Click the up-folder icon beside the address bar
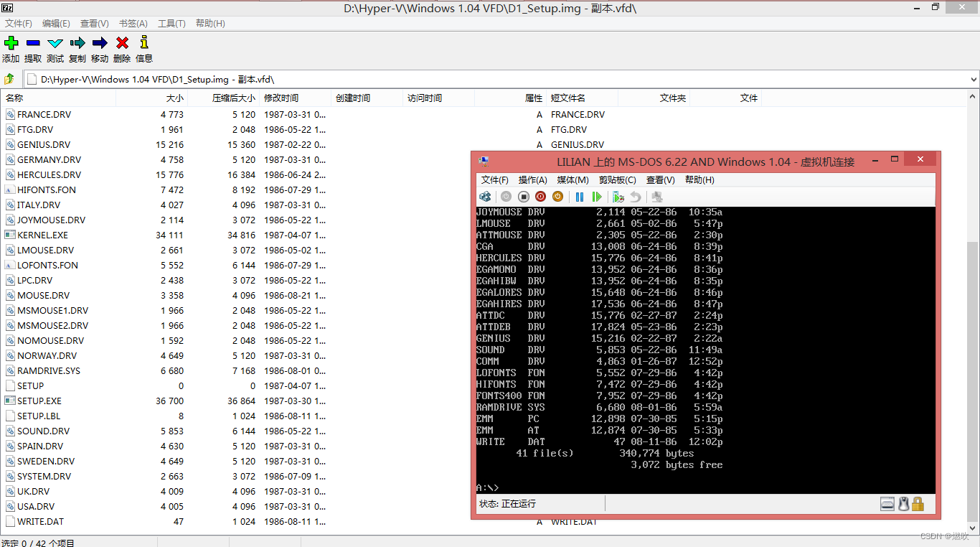Screen dimensions: 980x547 pos(9,79)
